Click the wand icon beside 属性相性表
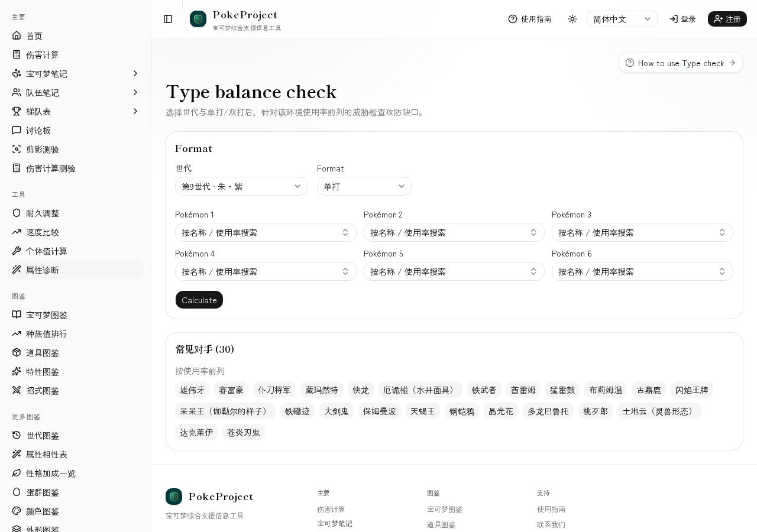This screenshot has height=532, width=757. coord(17,454)
